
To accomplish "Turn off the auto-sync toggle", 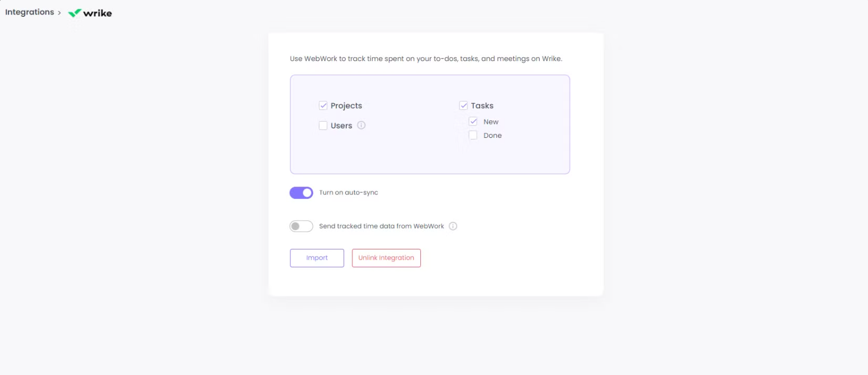I will (301, 193).
